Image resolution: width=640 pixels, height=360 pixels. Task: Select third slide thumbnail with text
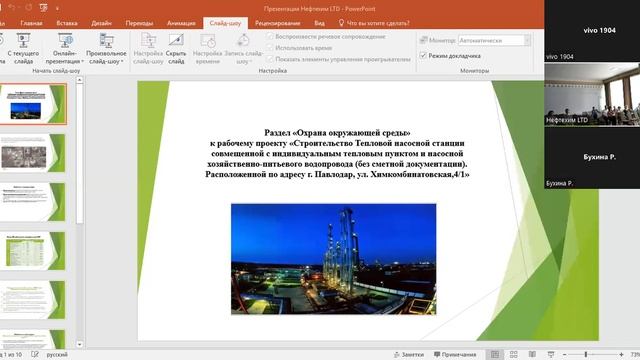pyautogui.click(x=33, y=202)
